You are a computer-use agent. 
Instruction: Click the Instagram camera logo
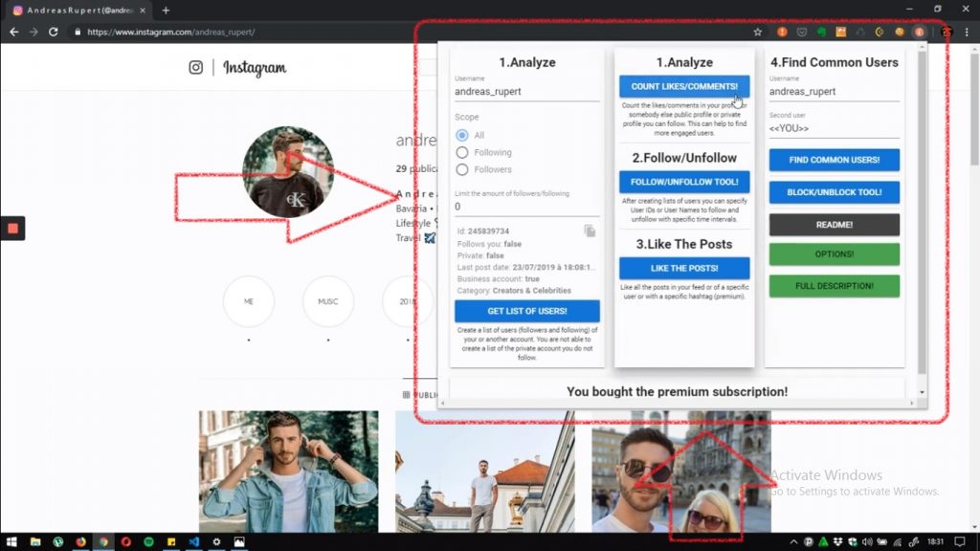[197, 68]
